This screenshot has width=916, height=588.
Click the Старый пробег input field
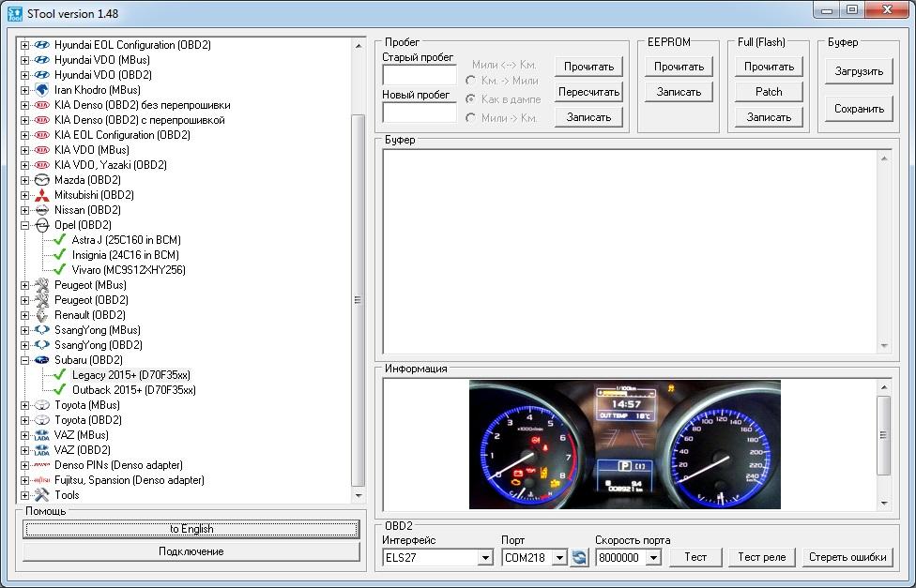click(x=419, y=75)
